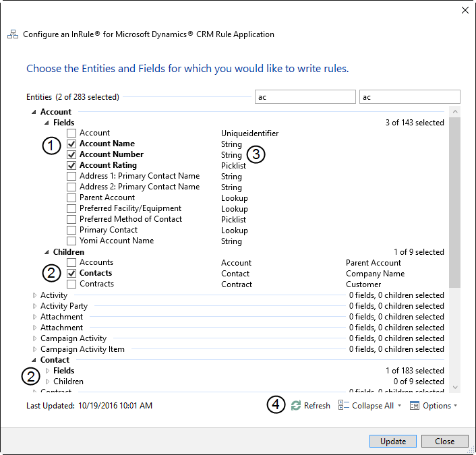Click the Refresh label
Screen dimensions: 476x455
click(317, 406)
